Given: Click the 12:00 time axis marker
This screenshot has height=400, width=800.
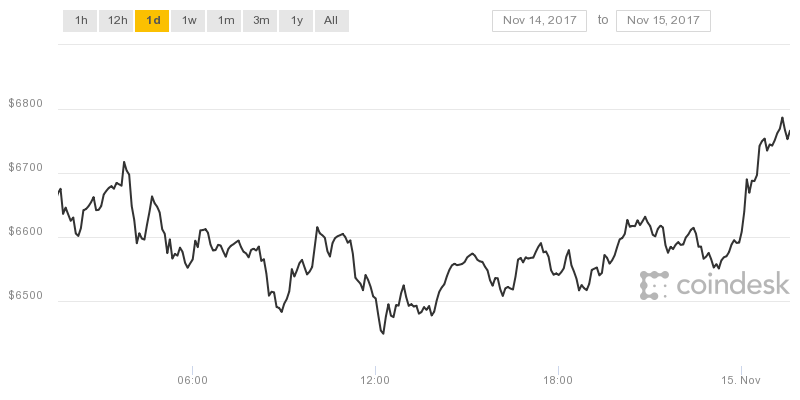Looking at the screenshot, I should (x=376, y=381).
